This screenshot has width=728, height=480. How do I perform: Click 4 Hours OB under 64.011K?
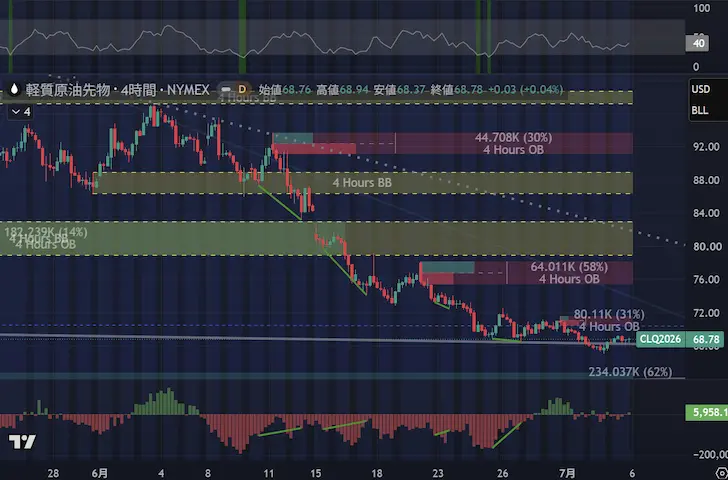[569, 279]
